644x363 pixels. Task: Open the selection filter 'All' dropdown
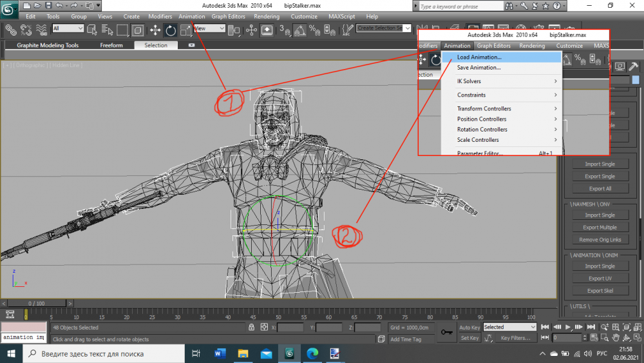point(68,28)
